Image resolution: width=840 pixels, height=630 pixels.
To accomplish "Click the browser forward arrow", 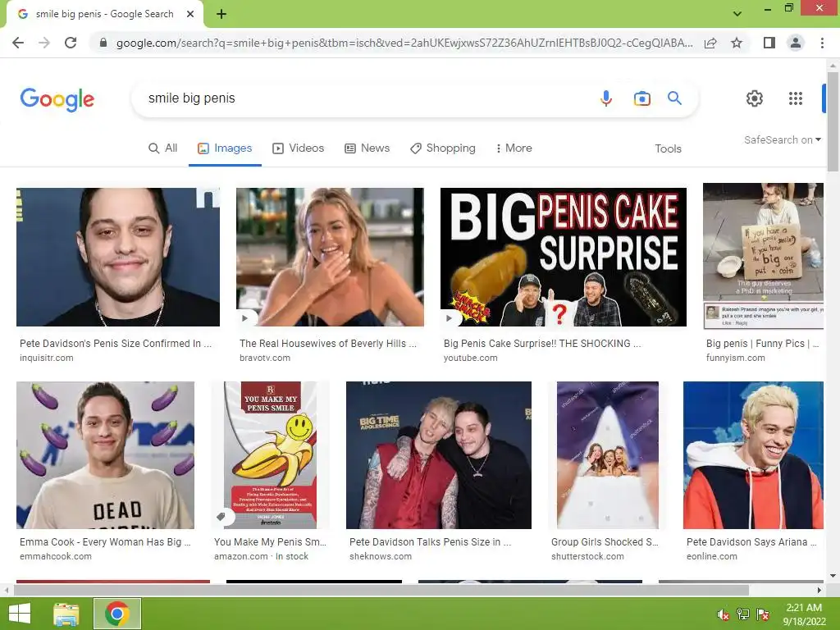I will [44, 43].
